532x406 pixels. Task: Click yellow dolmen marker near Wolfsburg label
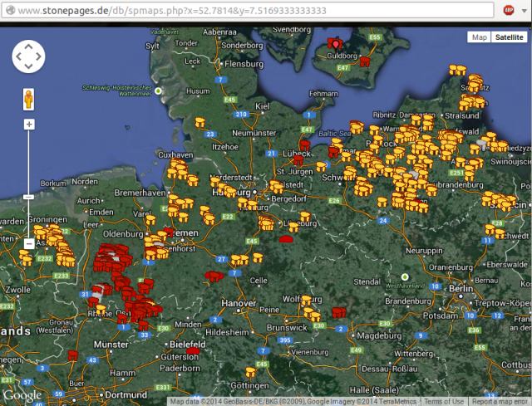307,300
